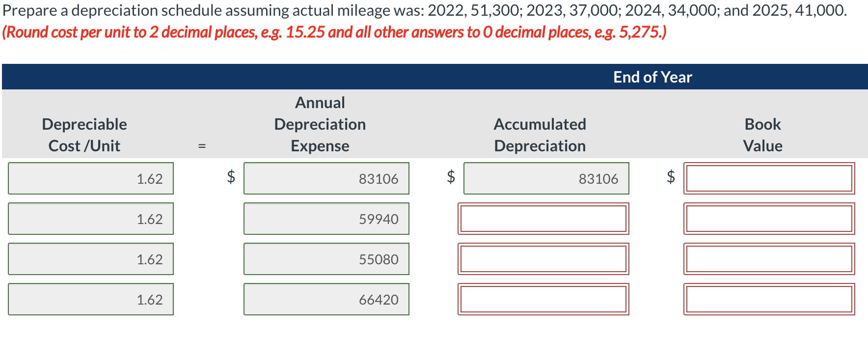This screenshot has width=868, height=337.
Task: Select the 66420 annual depreciation amount
Action: (x=326, y=299)
